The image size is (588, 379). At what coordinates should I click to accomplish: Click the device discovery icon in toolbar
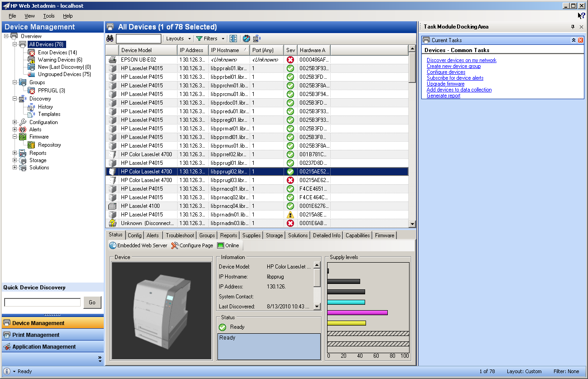[257, 38]
